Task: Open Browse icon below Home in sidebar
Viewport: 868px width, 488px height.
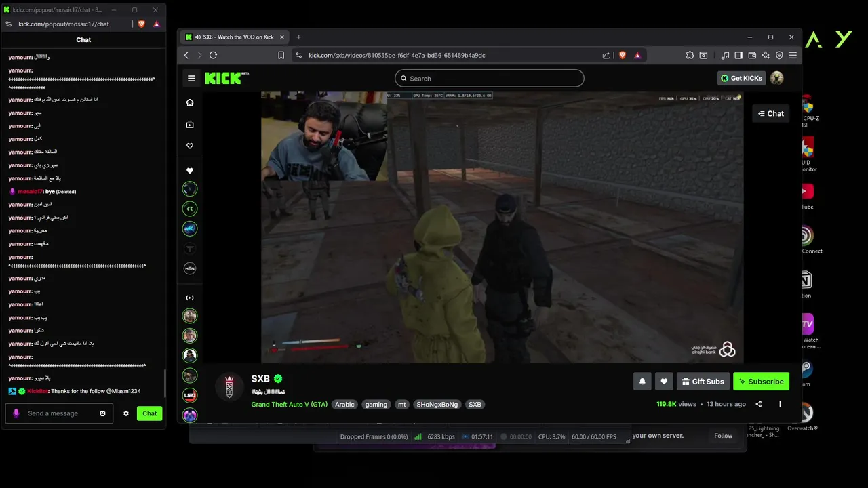Action: (190, 124)
